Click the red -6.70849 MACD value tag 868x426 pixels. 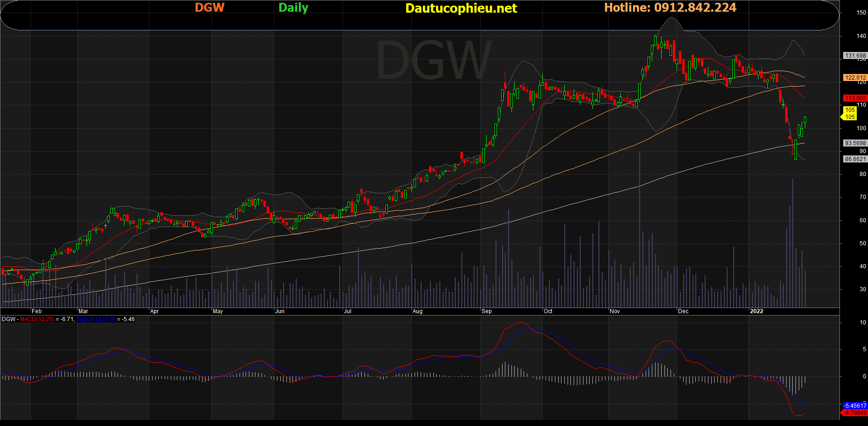(x=854, y=413)
